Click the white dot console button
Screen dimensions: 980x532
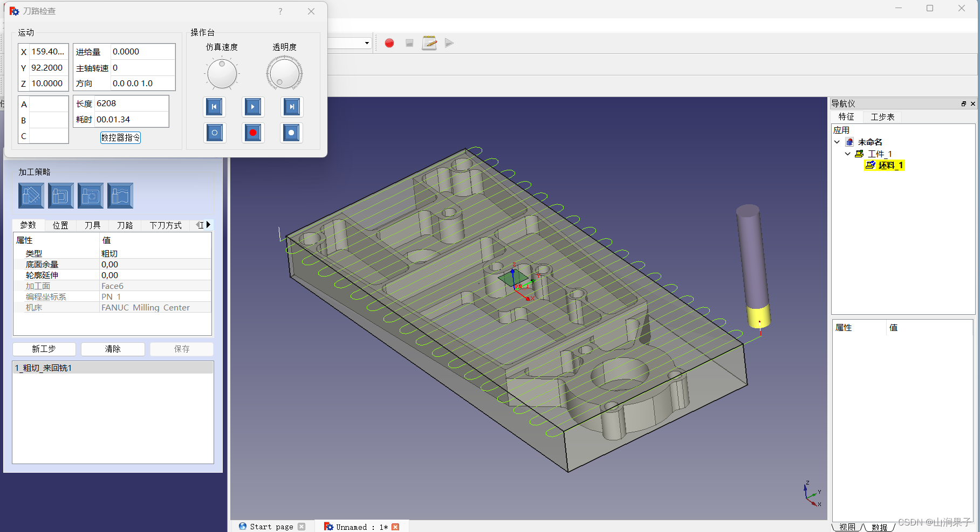tap(291, 133)
